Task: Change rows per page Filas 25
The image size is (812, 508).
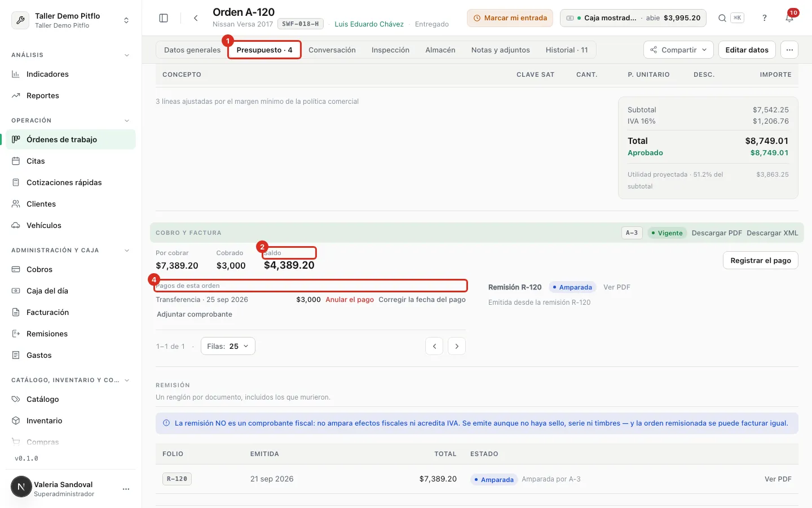Action: point(228,346)
